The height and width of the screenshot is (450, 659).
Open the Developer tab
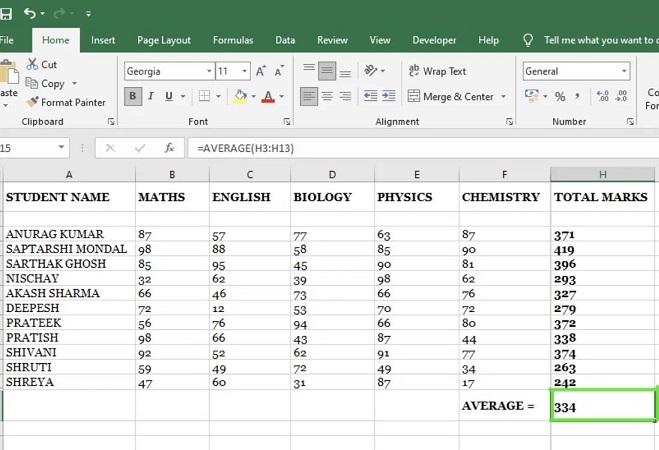click(x=434, y=40)
